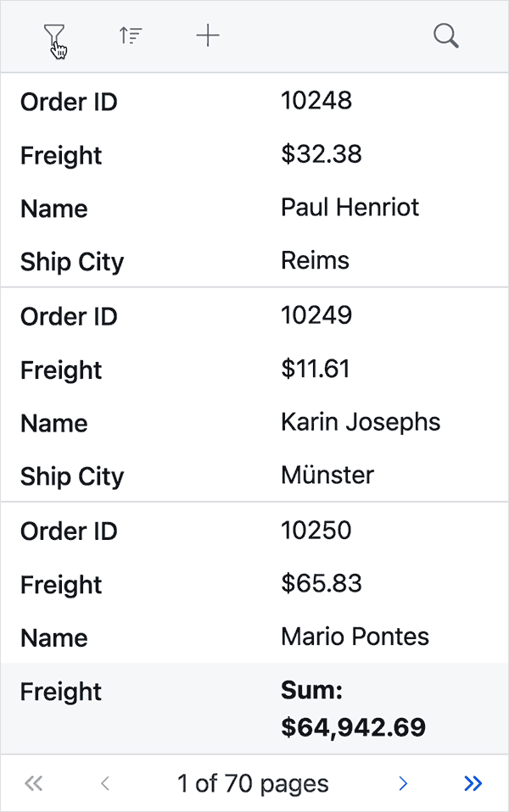Open search with the magnifier icon
The image size is (509, 812).
[445, 36]
